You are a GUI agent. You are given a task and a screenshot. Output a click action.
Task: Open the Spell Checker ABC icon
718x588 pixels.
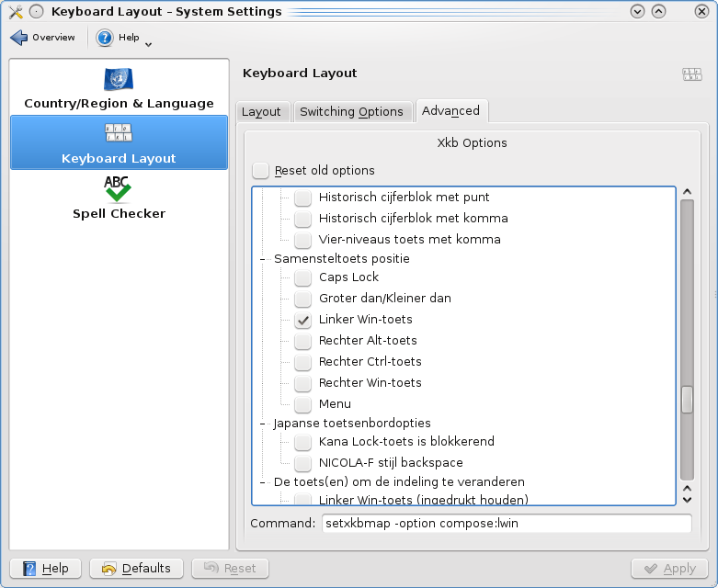click(118, 188)
